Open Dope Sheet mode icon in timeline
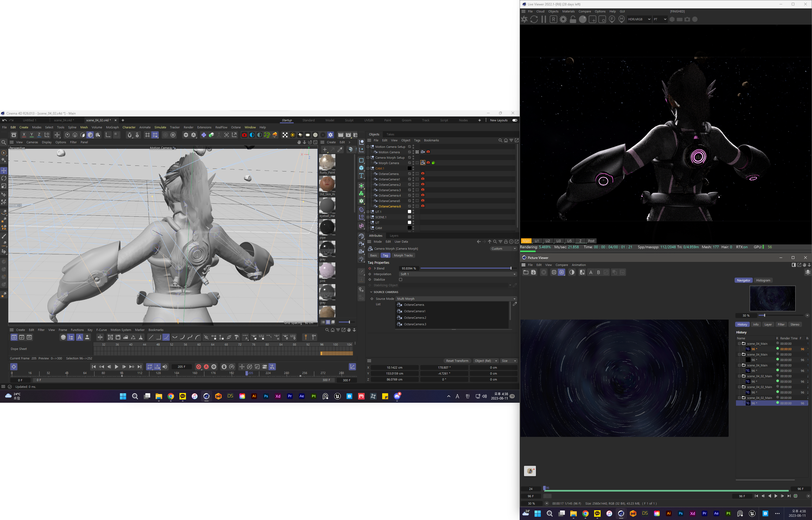 pos(14,337)
